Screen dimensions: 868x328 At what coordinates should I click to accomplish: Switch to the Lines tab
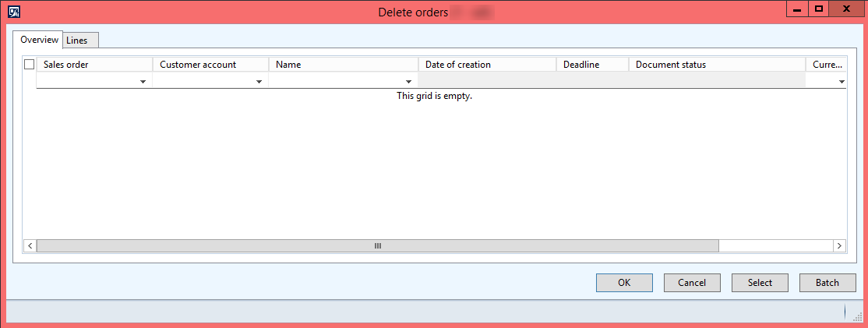[77, 41]
